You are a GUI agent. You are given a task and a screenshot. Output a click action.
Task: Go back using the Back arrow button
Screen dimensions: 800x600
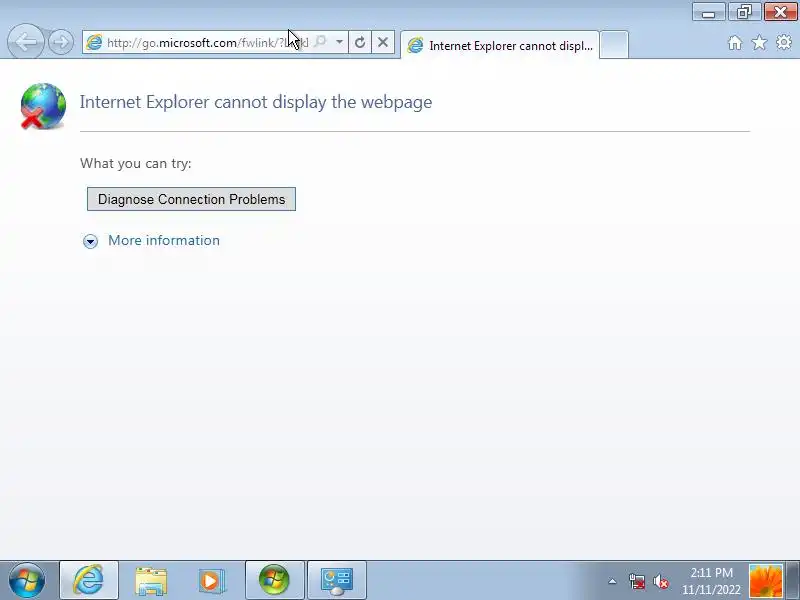pyautogui.click(x=26, y=42)
